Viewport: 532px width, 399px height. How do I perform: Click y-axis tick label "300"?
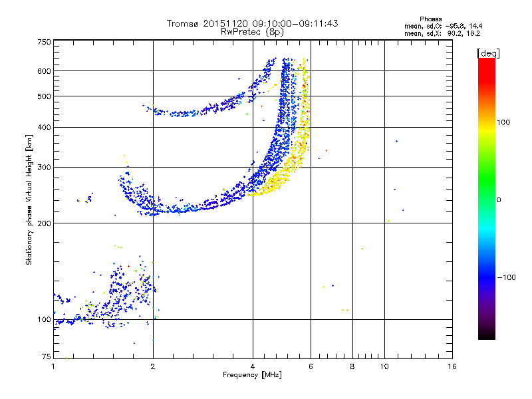(44, 167)
